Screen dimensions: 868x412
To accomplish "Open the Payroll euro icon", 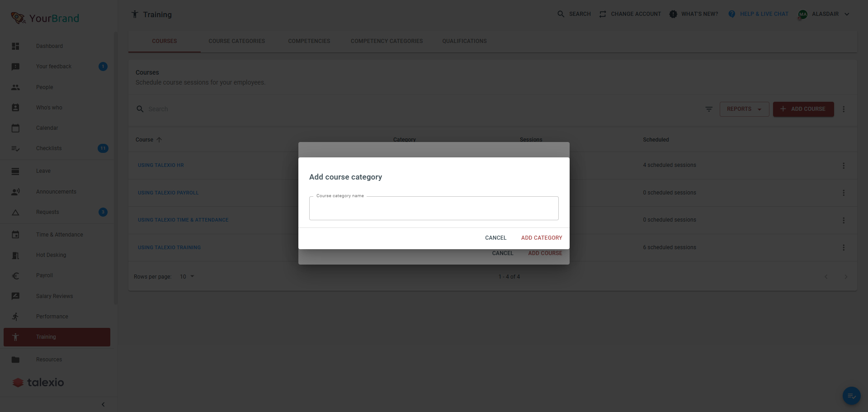I will coord(15,275).
